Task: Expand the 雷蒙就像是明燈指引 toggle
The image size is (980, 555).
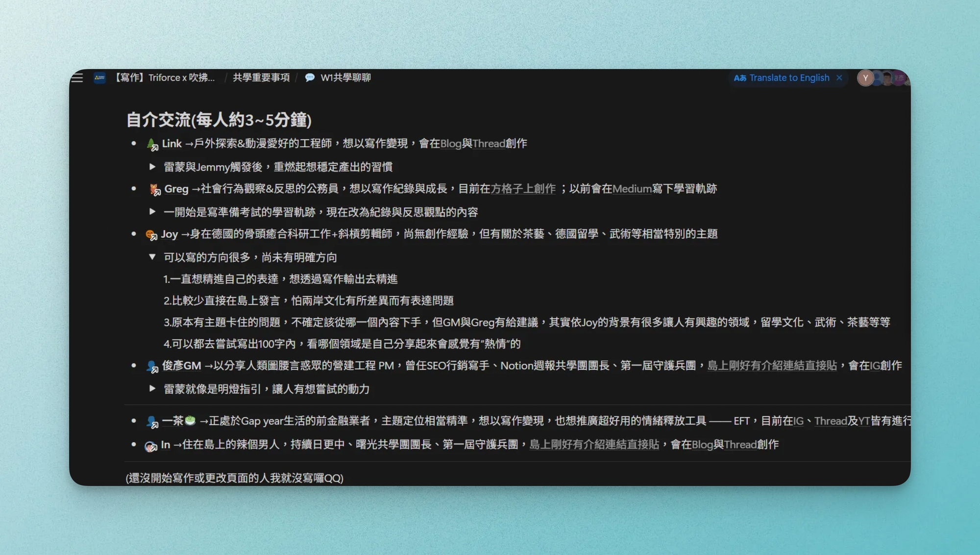Action: [152, 389]
